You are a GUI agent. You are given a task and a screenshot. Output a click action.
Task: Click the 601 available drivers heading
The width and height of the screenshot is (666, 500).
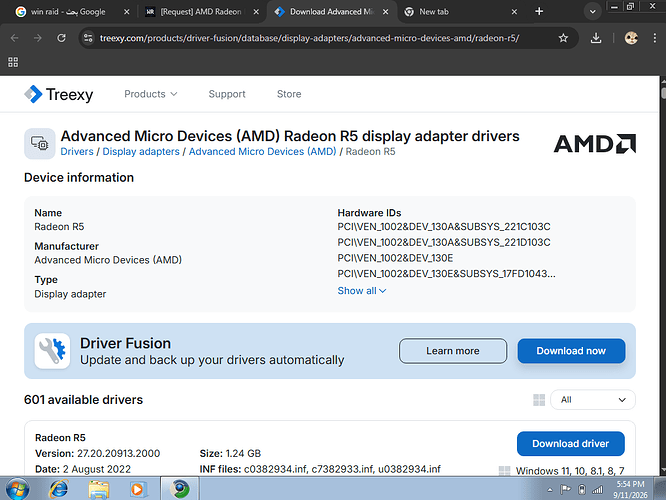click(83, 400)
